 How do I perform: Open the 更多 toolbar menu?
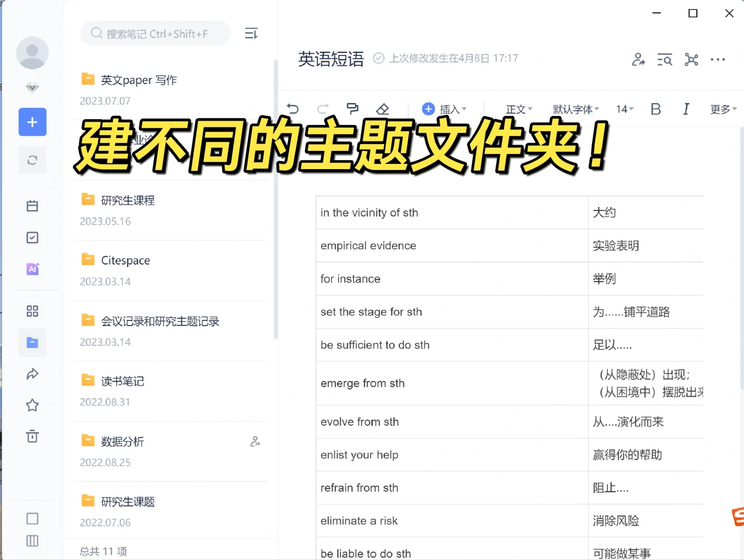coord(722,109)
